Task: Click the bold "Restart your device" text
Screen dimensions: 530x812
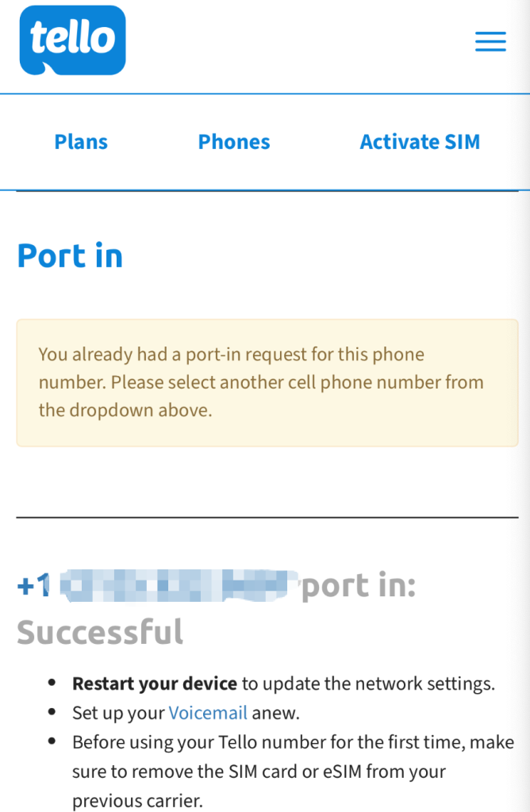Action: click(155, 683)
